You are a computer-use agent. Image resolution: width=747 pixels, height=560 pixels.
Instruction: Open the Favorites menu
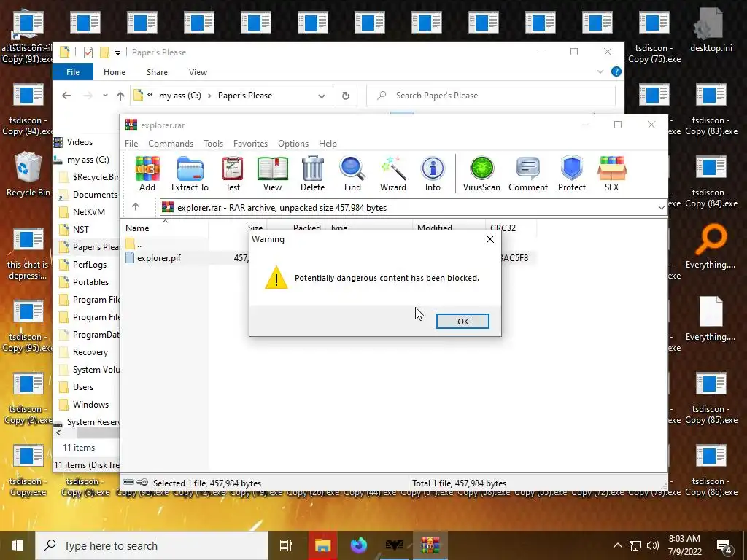point(251,144)
